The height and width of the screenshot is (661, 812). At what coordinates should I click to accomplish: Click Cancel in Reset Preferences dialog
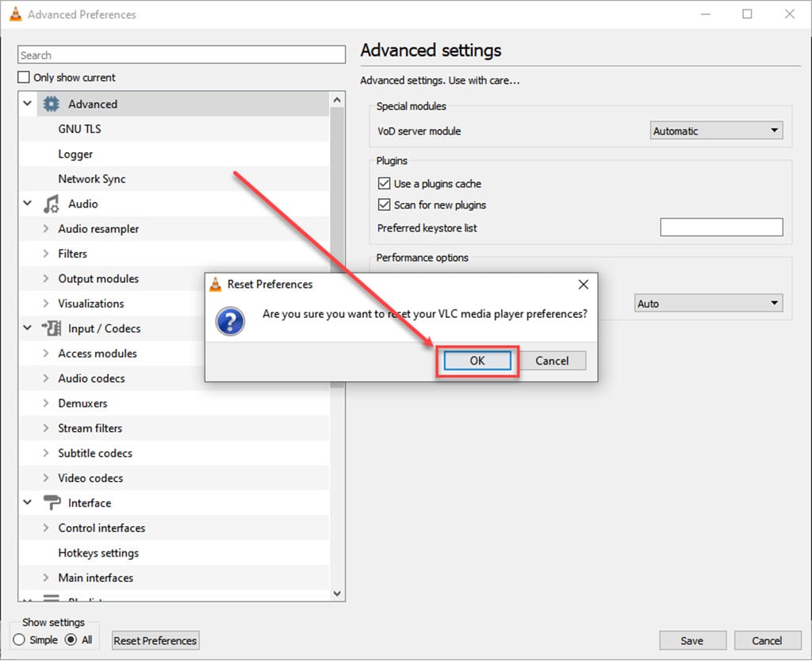point(552,361)
